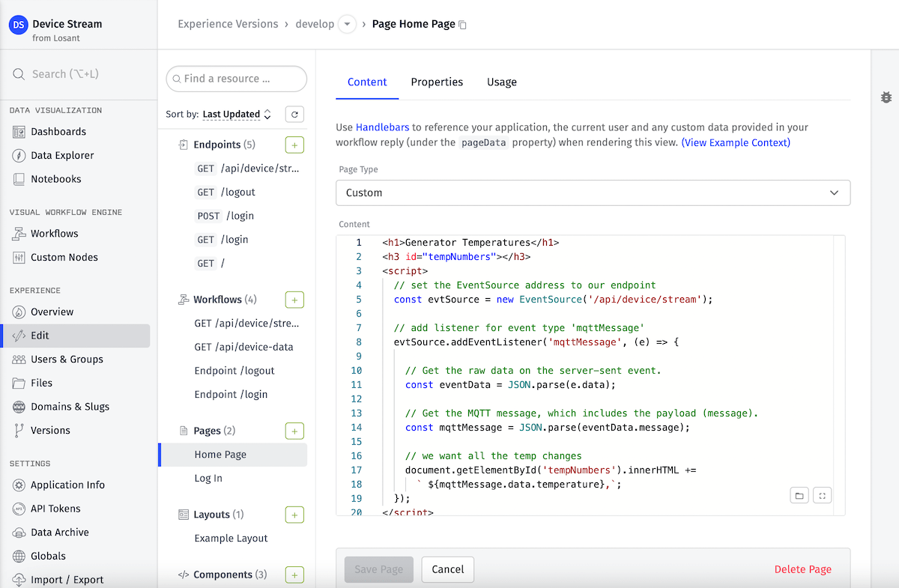Click the DS application avatar icon
Image resolution: width=899 pixels, height=588 pixels.
(x=18, y=24)
